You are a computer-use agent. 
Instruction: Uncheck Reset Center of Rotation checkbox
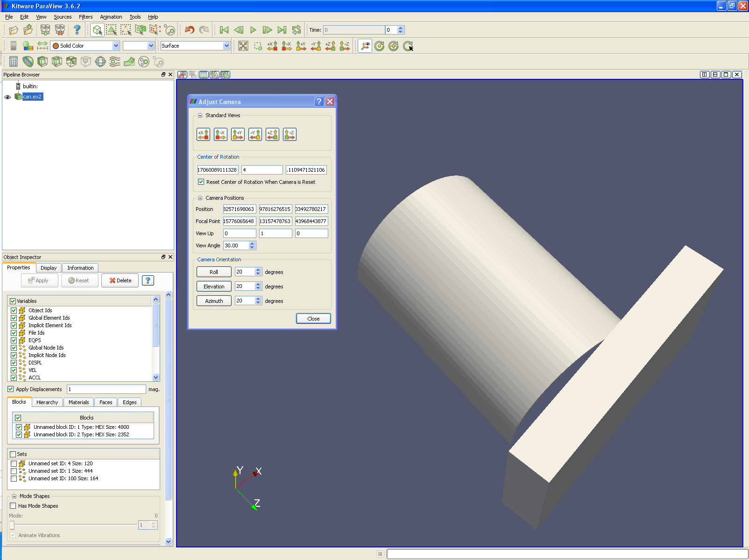(201, 182)
